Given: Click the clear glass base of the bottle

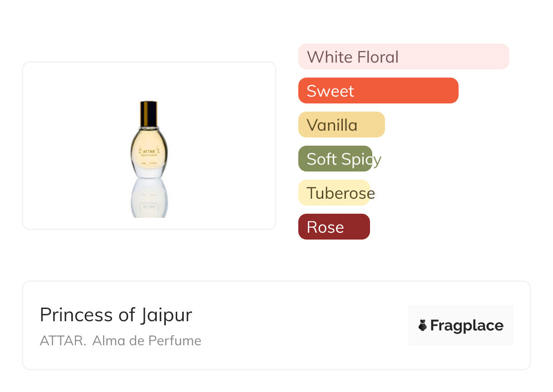Looking at the screenshot, I should click(x=149, y=172).
